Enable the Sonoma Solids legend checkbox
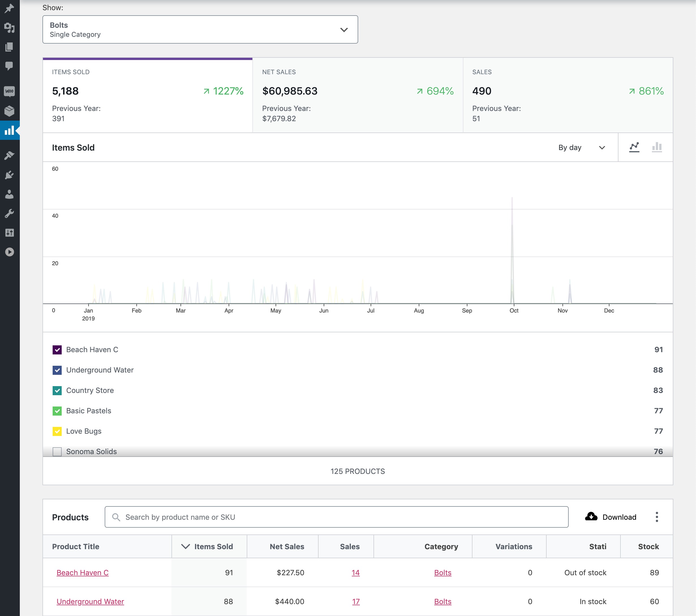This screenshot has width=696, height=616. (x=57, y=452)
